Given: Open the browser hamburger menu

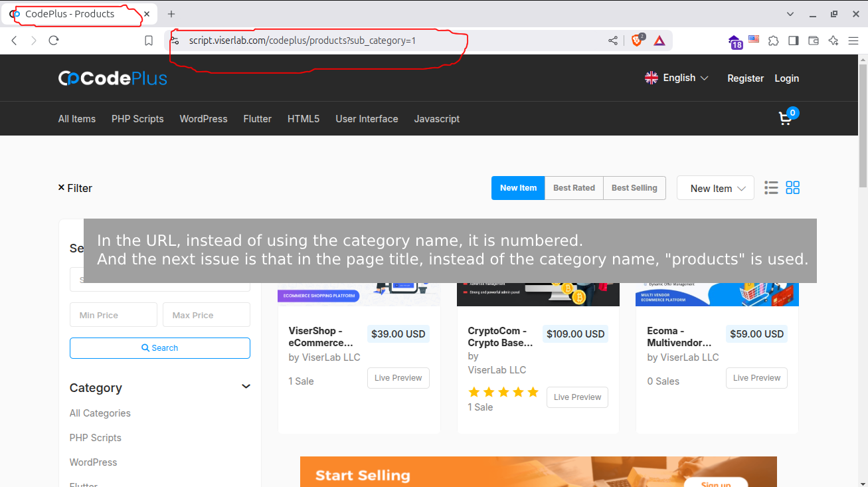Looking at the screenshot, I should (x=853, y=41).
